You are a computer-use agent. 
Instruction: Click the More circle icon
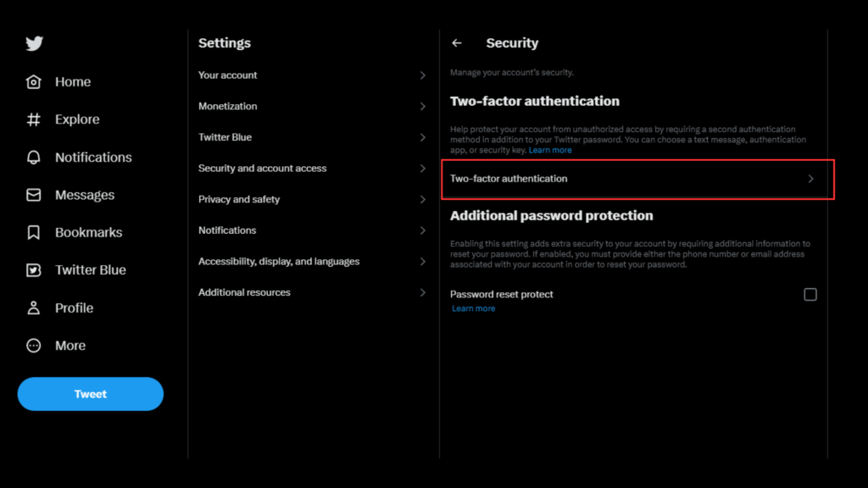[34, 346]
